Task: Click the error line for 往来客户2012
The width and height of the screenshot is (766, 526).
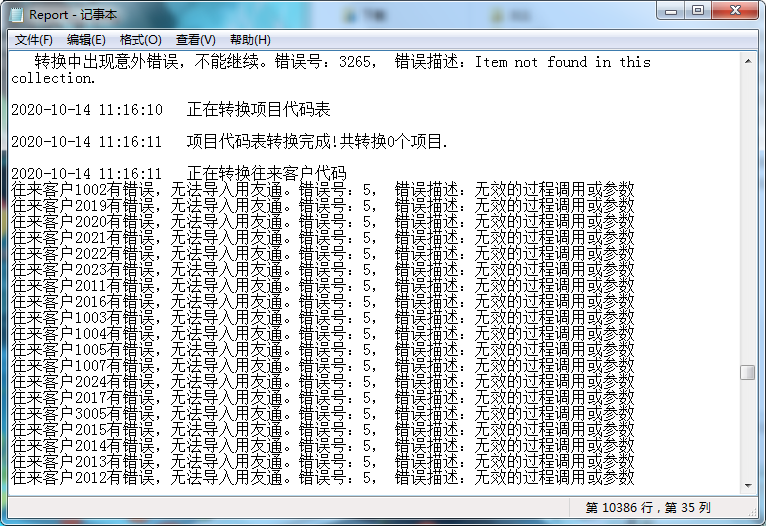Action: tap(322, 478)
